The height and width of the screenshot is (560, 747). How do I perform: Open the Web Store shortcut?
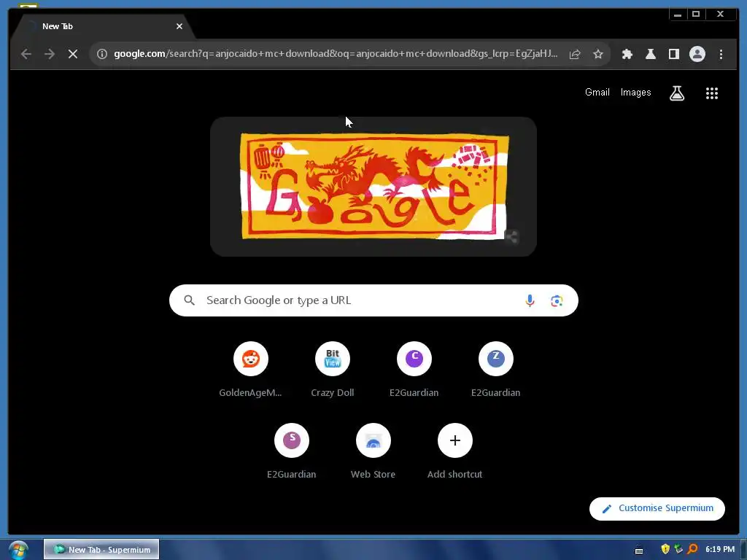pos(373,451)
